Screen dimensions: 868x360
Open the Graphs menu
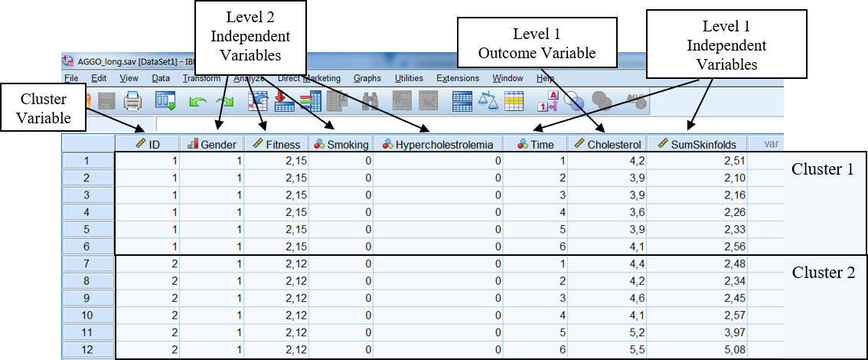(x=367, y=78)
